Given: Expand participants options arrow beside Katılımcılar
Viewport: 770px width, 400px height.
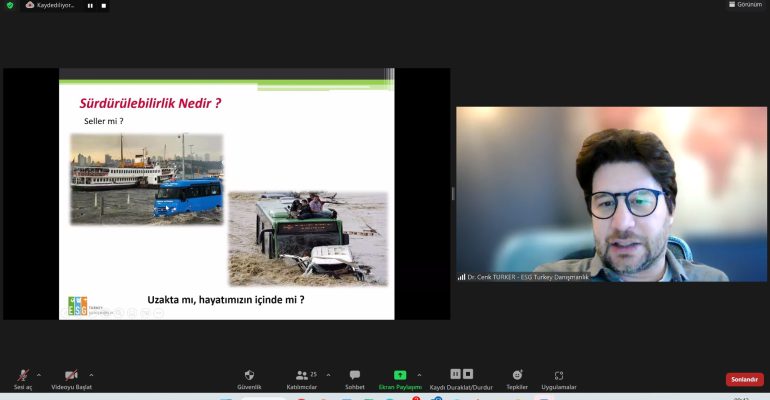Looking at the screenshot, I should 328,375.
